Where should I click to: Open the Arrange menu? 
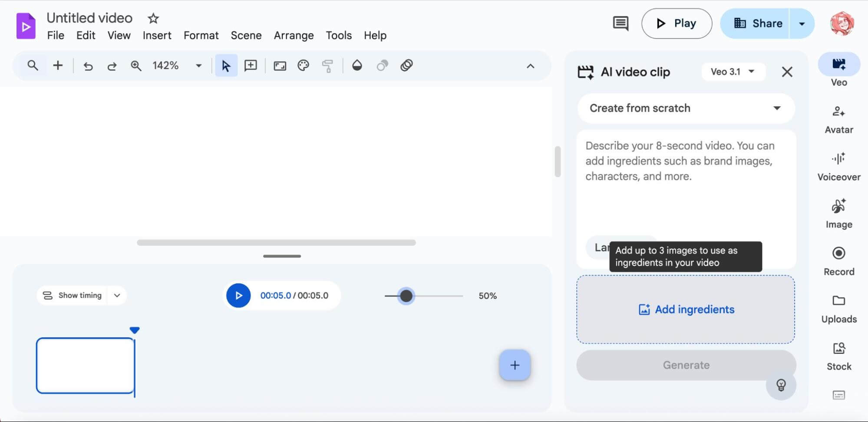(x=294, y=35)
